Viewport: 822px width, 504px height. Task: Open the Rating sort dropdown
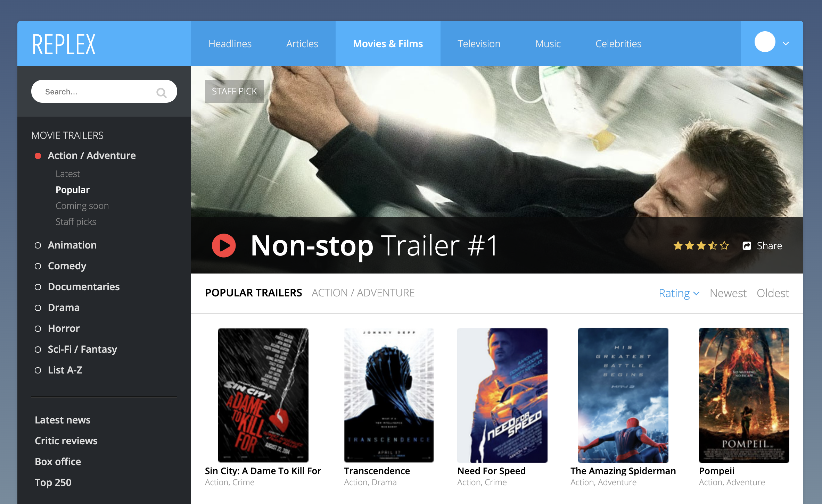(679, 293)
